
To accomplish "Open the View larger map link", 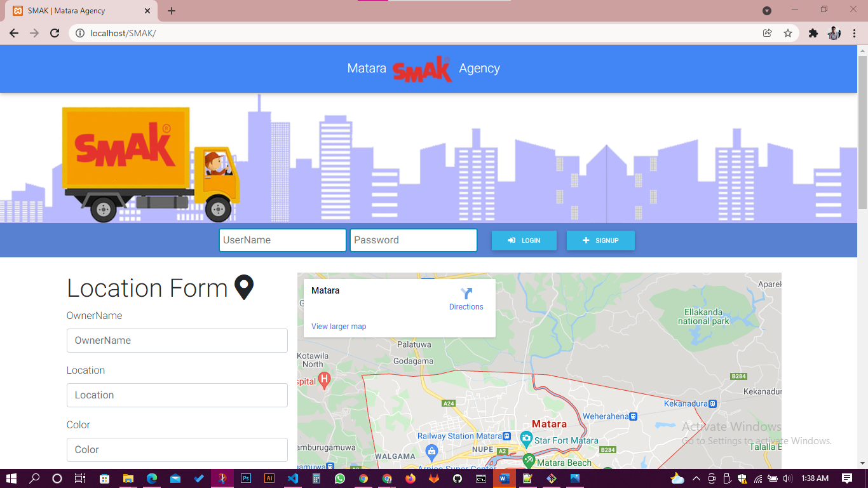I will (339, 327).
